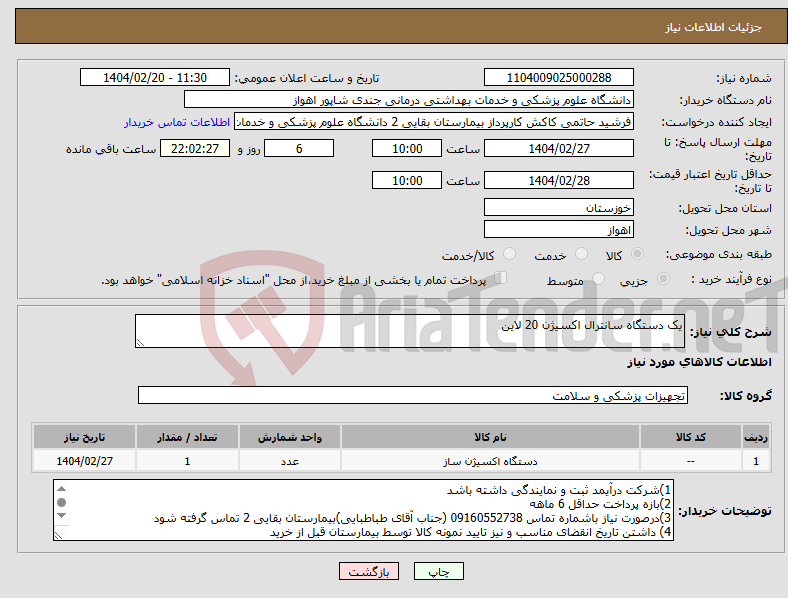
Task: Click the دستگاه اکسیژن ساز table cell
Action: 490,461
